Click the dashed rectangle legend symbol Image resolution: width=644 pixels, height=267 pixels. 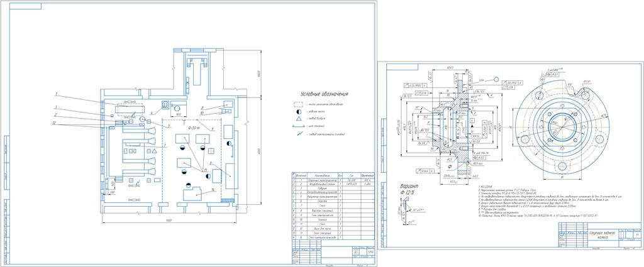tap(297, 104)
